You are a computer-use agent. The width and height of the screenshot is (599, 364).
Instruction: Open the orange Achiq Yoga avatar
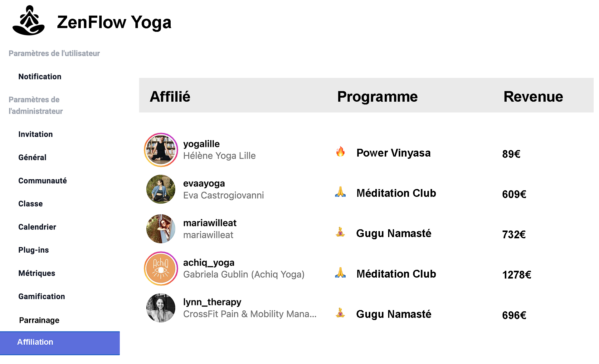pos(161,269)
